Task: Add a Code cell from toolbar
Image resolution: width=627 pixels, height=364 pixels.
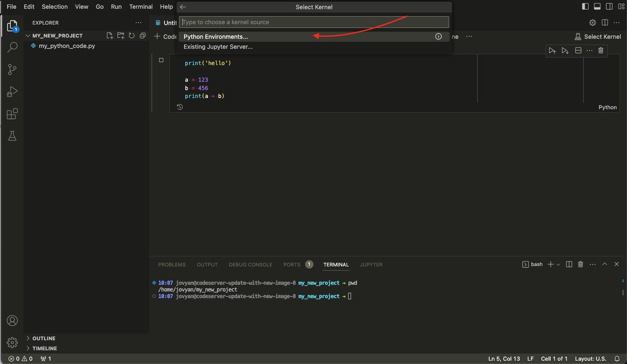Action: [166, 37]
